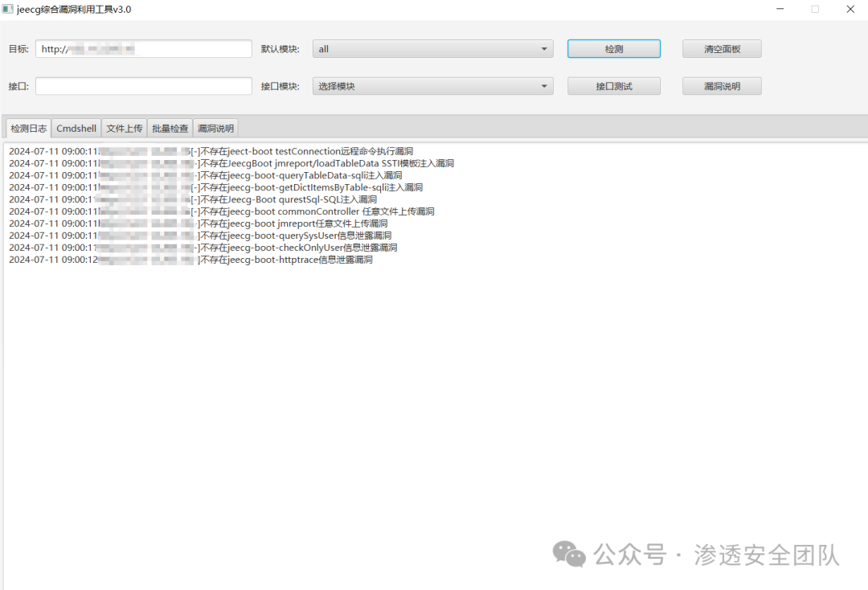Switch to the 检测日志 tab
868x590 pixels.
[29, 129]
